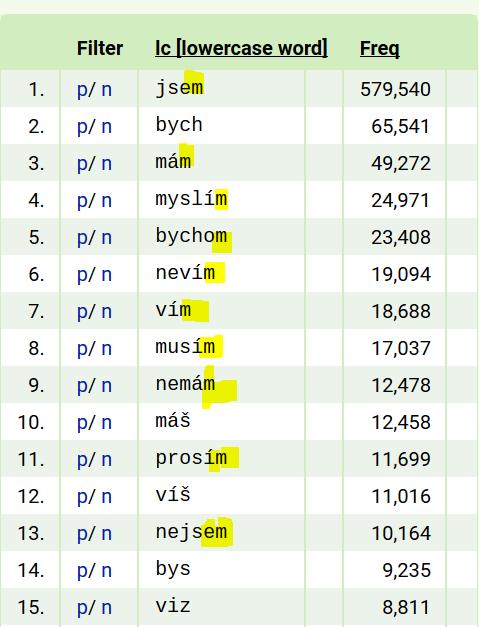Screen dimensions: 479x627
Task: Select the word 'nevím' in the list
Action: coord(185,273)
